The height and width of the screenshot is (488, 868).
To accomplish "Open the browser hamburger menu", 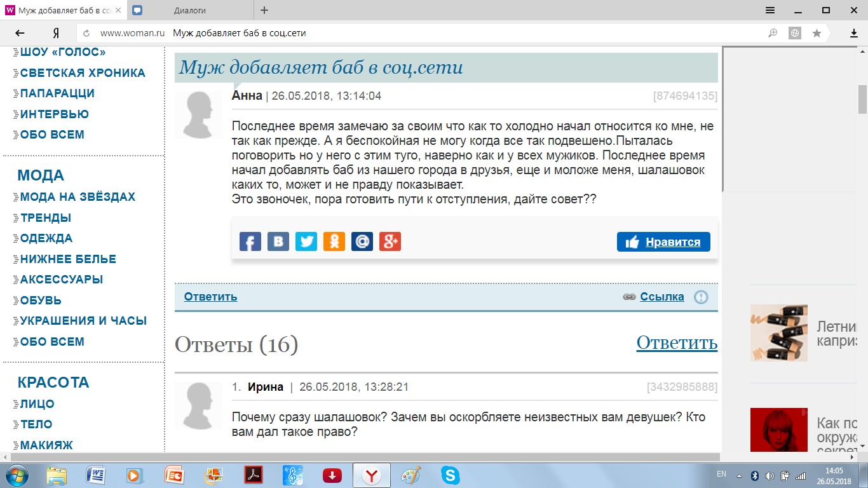I will click(x=770, y=10).
